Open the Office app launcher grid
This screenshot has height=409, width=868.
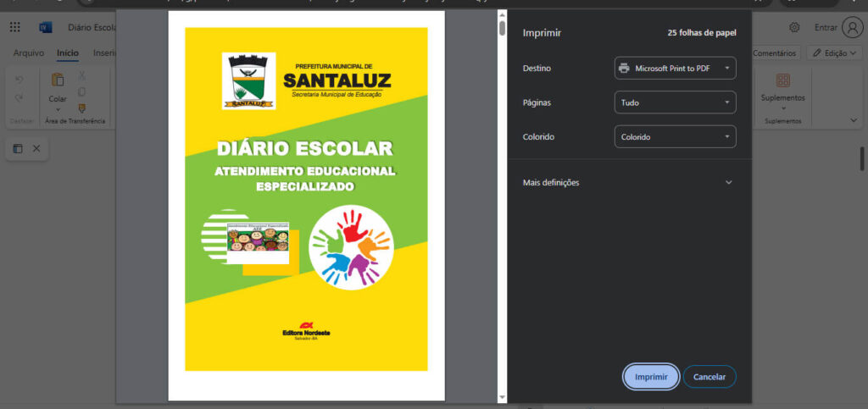pyautogui.click(x=15, y=28)
